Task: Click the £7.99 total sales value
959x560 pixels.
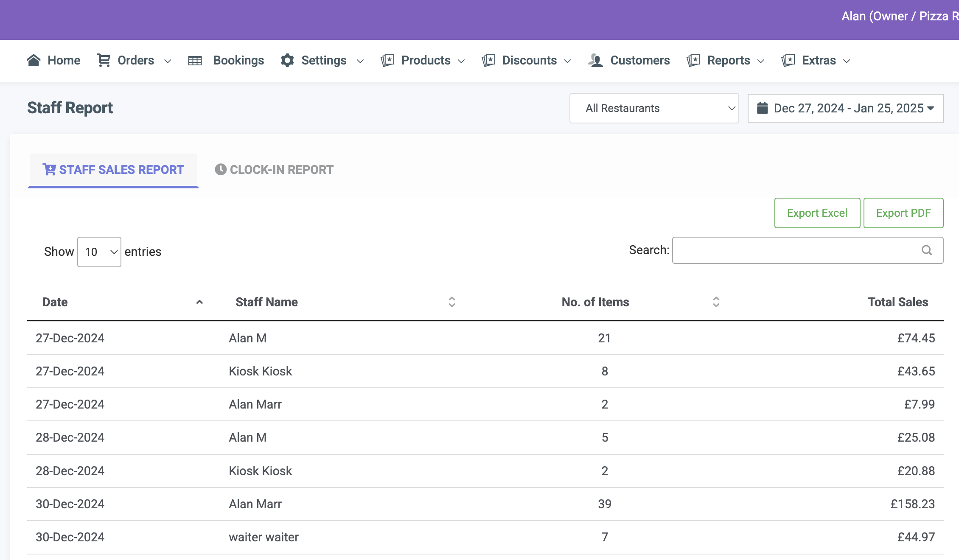Action: tap(920, 404)
